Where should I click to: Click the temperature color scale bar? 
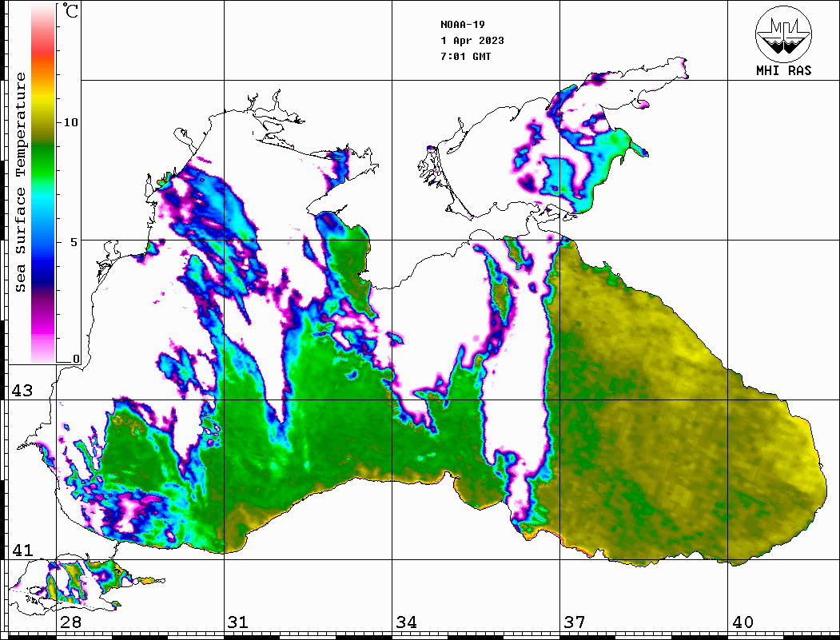pyautogui.click(x=43, y=183)
